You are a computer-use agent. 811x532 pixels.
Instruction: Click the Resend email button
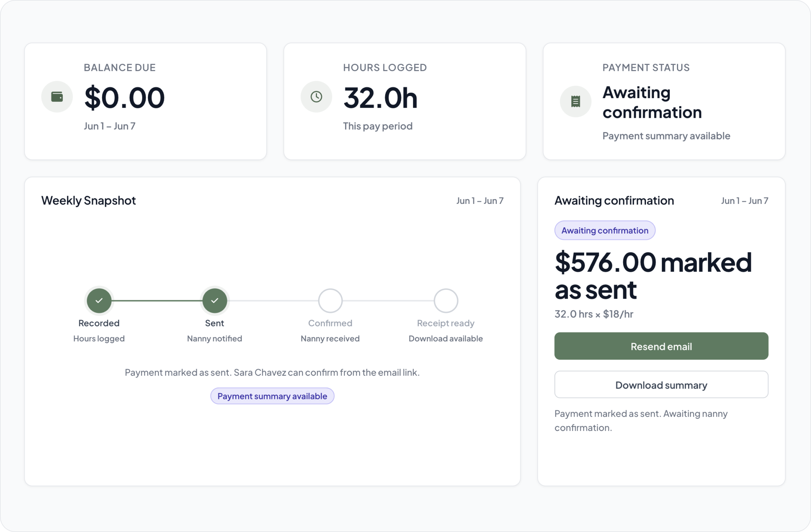[661, 346]
